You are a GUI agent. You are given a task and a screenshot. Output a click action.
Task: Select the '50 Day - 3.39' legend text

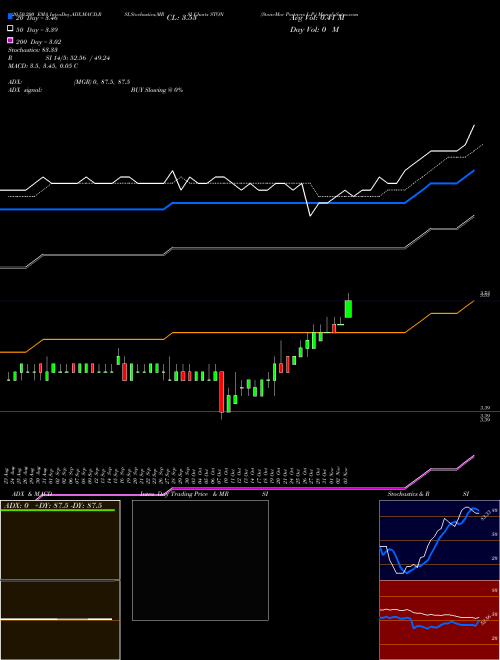point(37,30)
